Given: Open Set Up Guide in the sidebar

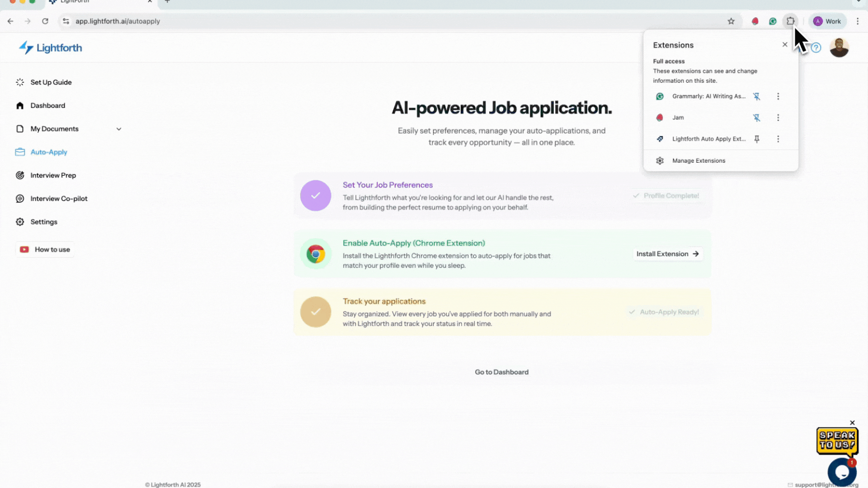Looking at the screenshot, I should pyautogui.click(x=51, y=82).
